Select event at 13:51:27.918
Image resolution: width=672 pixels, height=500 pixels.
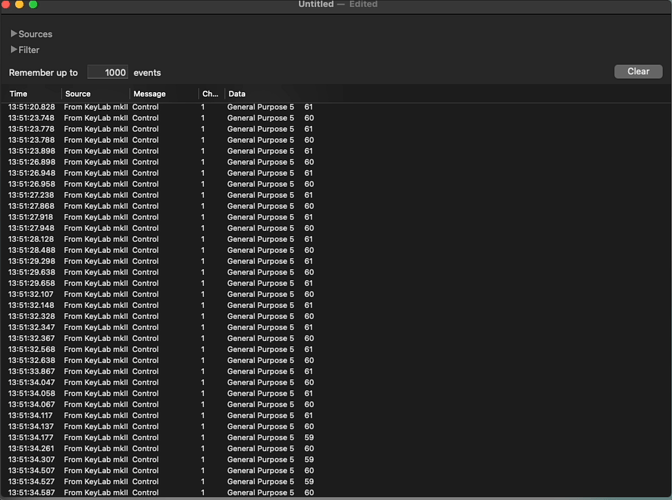pos(336,217)
